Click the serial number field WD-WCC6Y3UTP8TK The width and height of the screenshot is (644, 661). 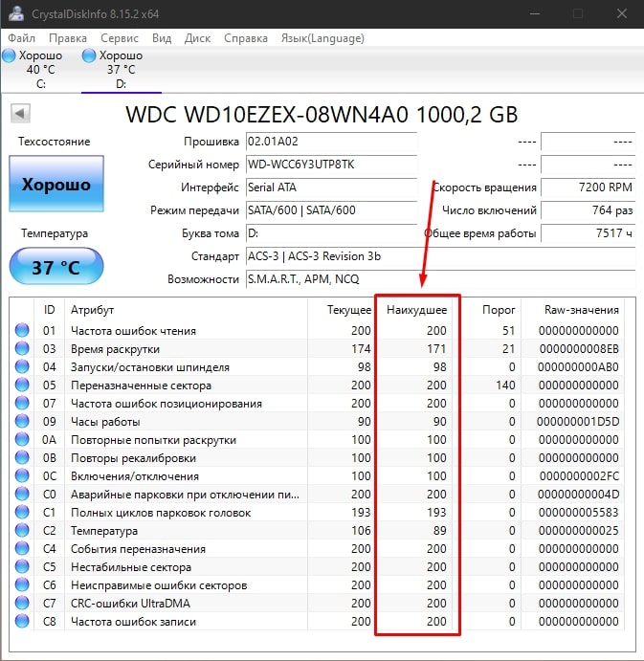(x=331, y=164)
